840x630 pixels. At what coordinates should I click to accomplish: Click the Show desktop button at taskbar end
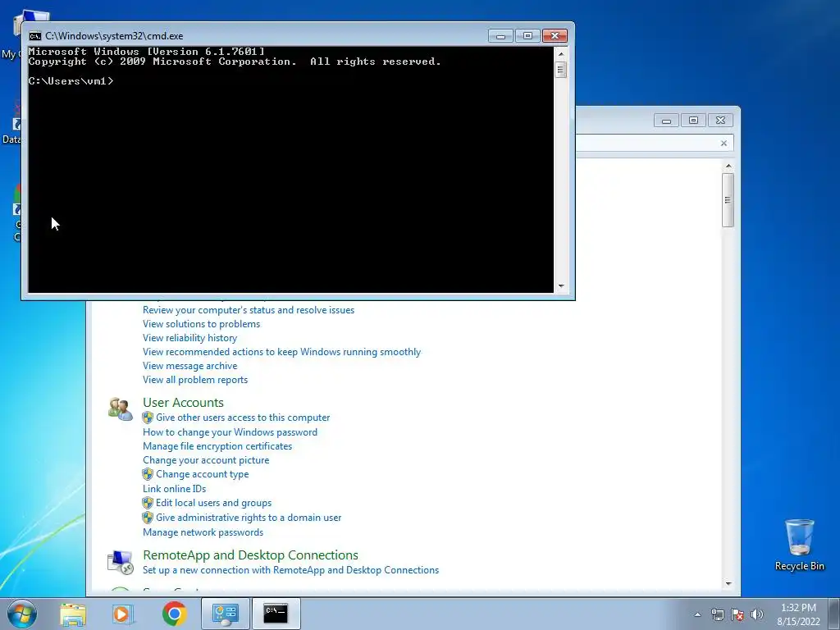[834, 614]
